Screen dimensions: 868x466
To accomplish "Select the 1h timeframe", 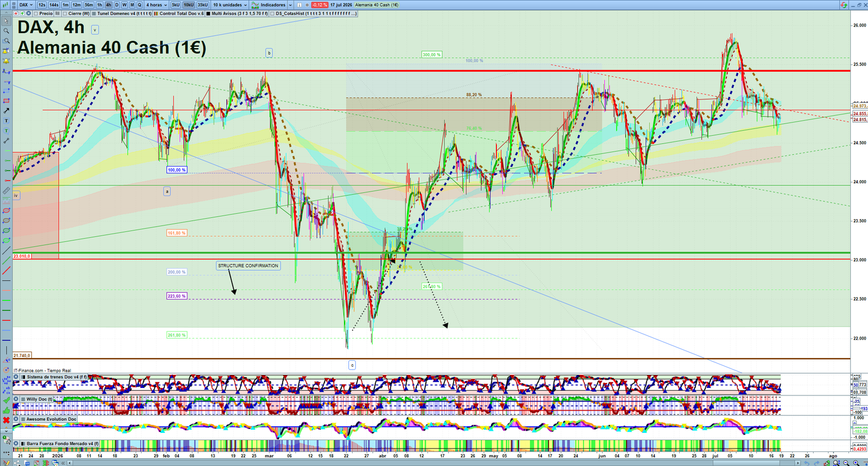I will [x=100, y=5].
